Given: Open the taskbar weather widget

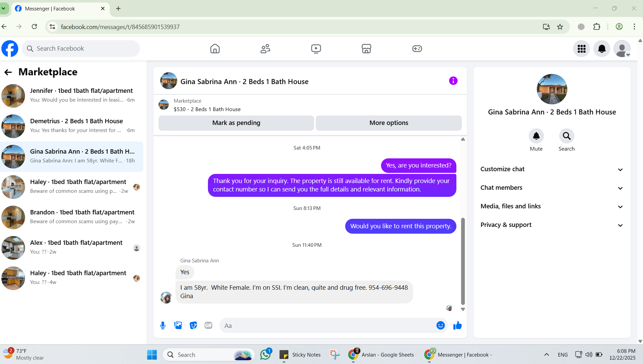Looking at the screenshot, I should [24, 354].
